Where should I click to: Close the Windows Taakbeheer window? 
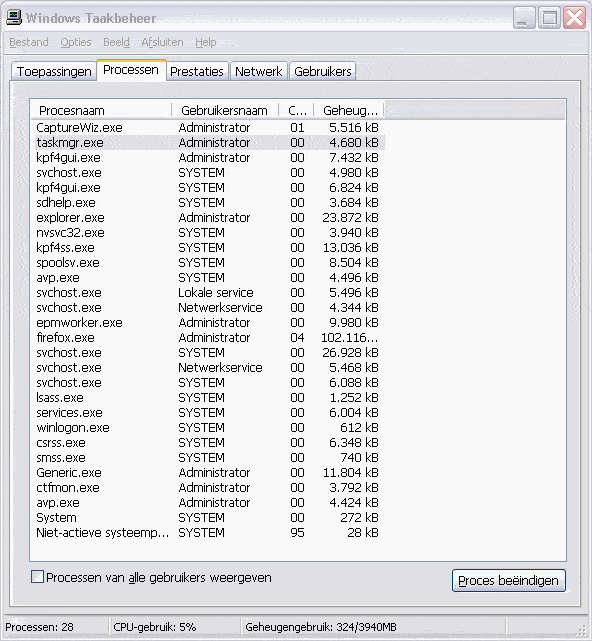574,18
